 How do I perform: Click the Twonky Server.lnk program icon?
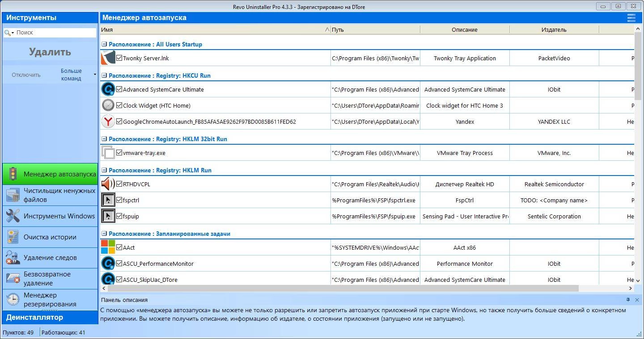coord(108,58)
